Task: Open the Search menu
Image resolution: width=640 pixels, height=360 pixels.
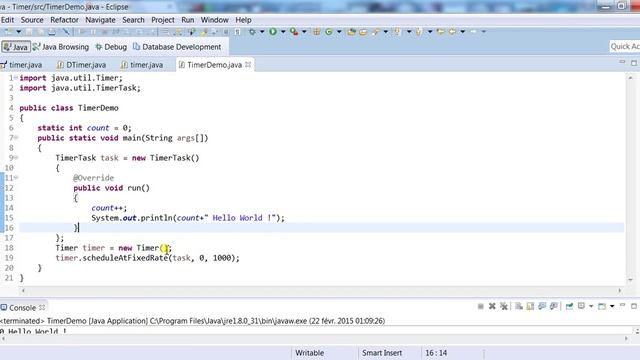Action: pyautogui.click(x=133, y=20)
